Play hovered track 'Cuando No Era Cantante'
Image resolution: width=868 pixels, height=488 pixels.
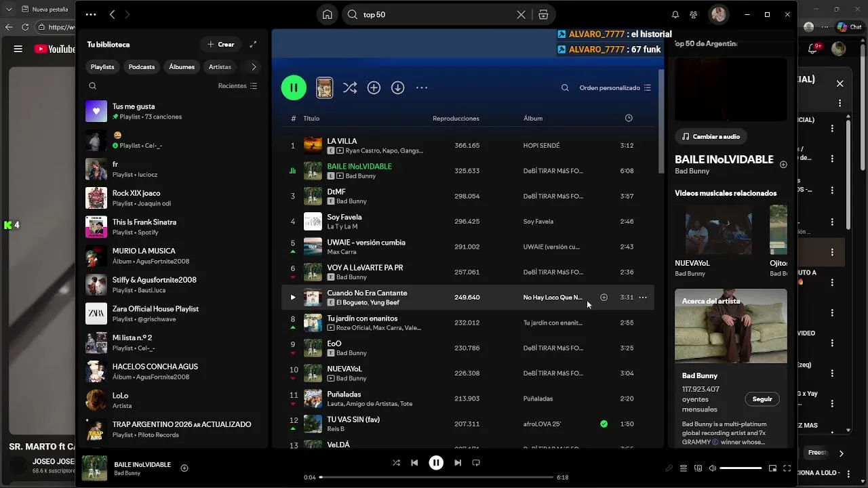[293, 297]
